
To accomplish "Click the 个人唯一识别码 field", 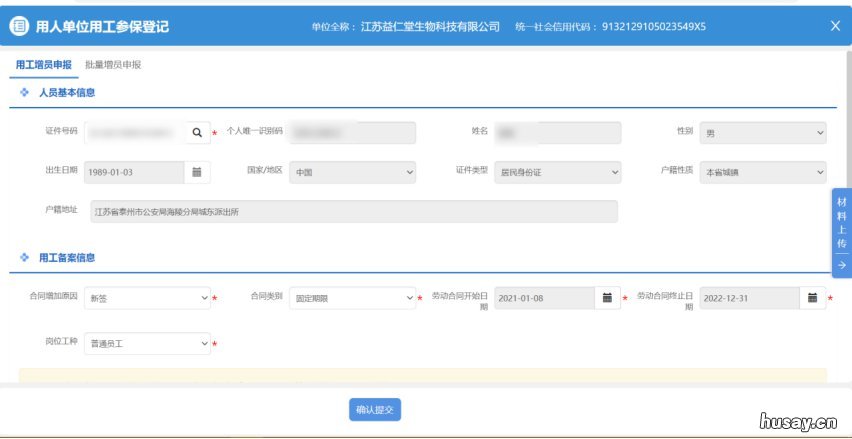I will (352, 133).
